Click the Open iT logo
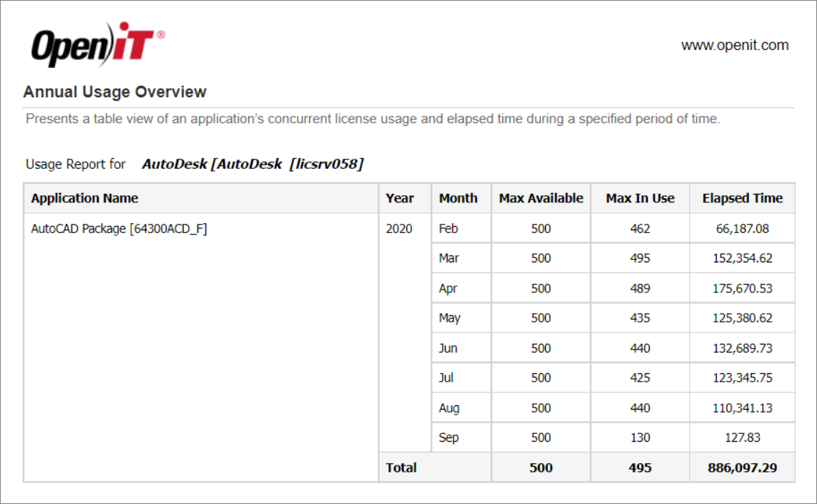This screenshot has height=504, width=817. [x=98, y=45]
